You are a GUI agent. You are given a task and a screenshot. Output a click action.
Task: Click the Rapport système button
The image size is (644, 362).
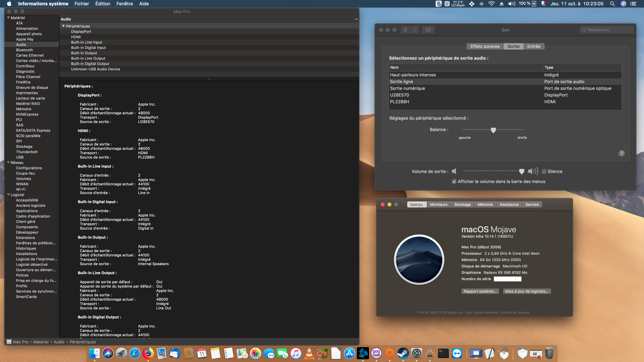(480, 291)
